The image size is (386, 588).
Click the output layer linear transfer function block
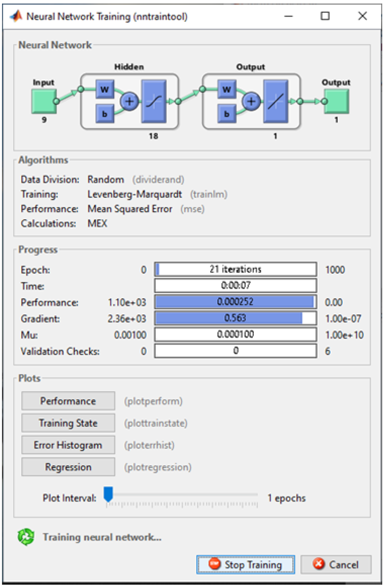pos(276,101)
